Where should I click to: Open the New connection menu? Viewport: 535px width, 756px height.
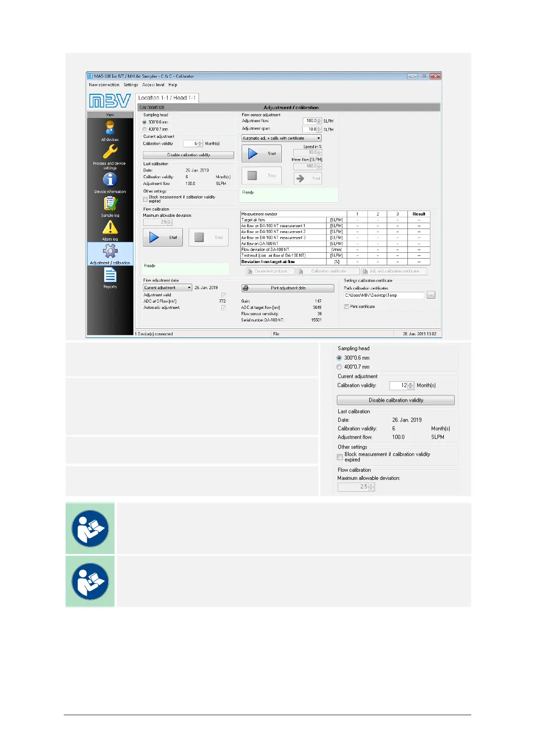click(x=104, y=85)
